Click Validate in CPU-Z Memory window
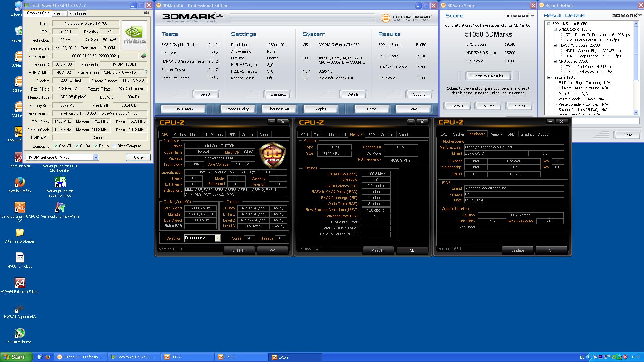The width and height of the screenshot is (644, 362). click(x=378, y=251)
